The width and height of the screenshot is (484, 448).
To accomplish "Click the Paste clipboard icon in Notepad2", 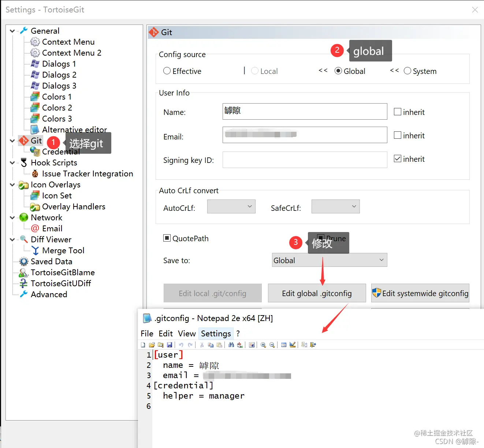I will pyautogui.click(x=219, y=345).
